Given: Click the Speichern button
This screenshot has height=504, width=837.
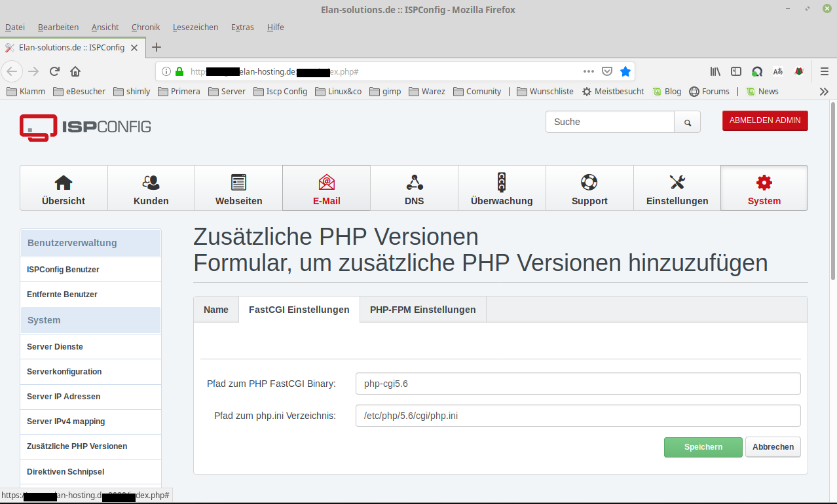Looking at the screenshot, I should [703, 447].
